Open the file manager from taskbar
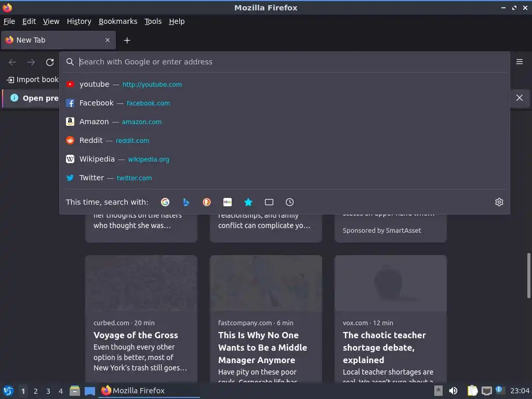 click(75, 391)
